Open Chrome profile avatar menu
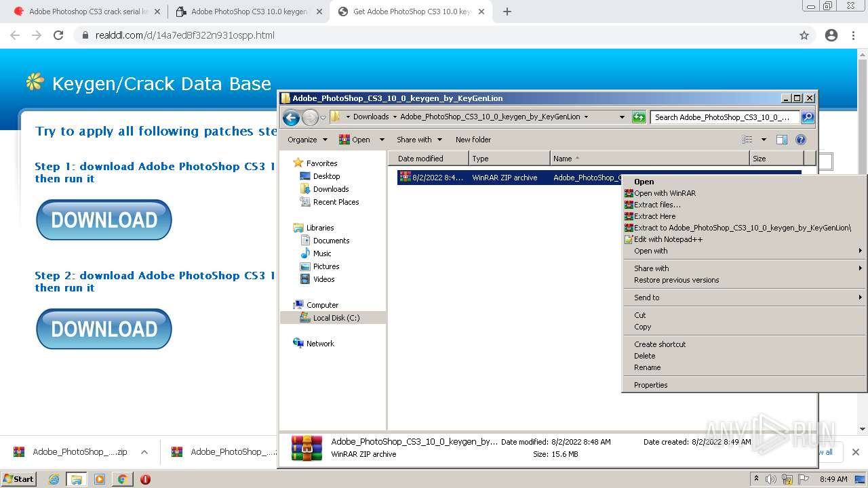Screen dimensions: 868x488 click(831, 35)
